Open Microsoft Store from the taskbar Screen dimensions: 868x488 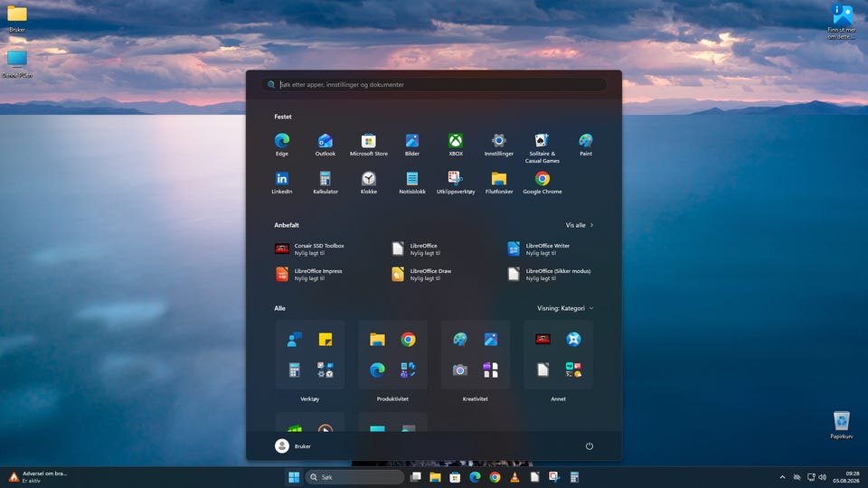pyautogui.click(x=455, y=477)
